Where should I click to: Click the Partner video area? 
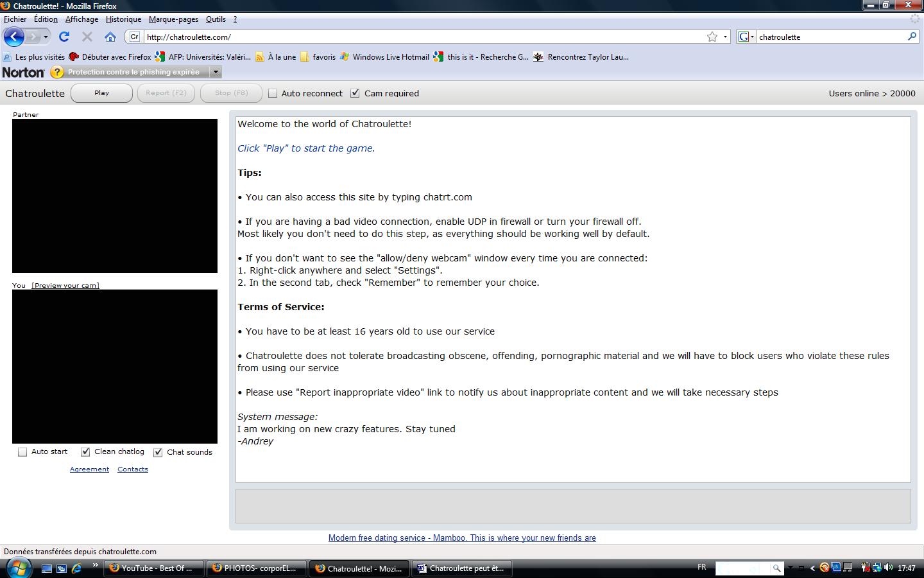(115, 196)
